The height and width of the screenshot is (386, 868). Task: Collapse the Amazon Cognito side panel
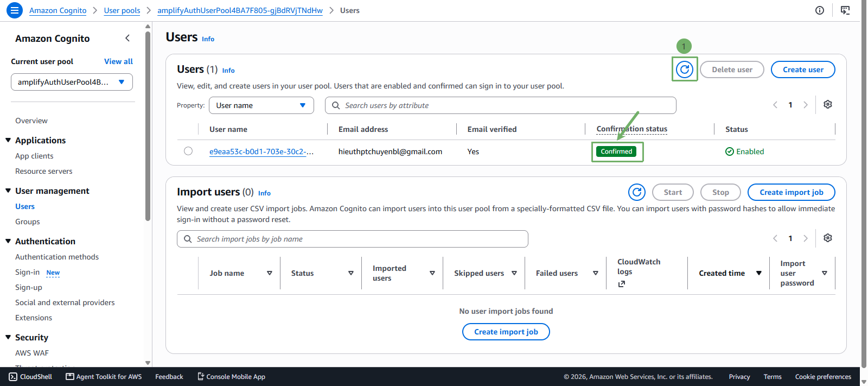pyautogui.click(x=127, y=38)
